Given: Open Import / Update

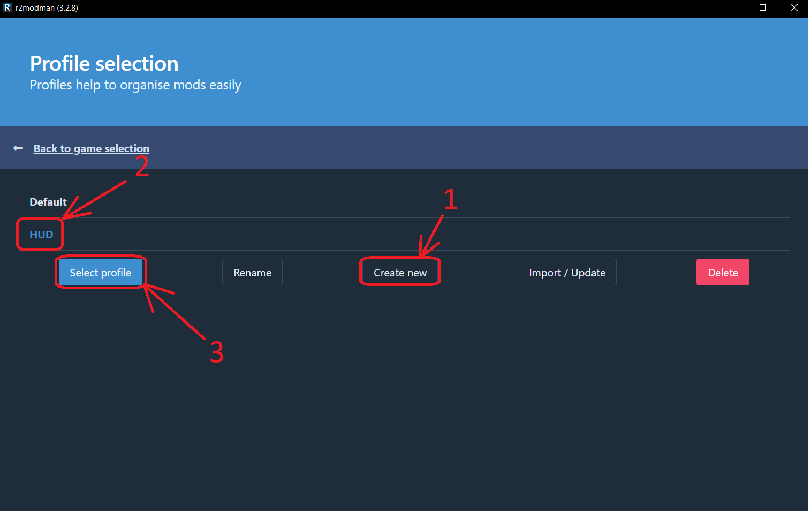Looking at the screenshot, I should coord(567,273).
